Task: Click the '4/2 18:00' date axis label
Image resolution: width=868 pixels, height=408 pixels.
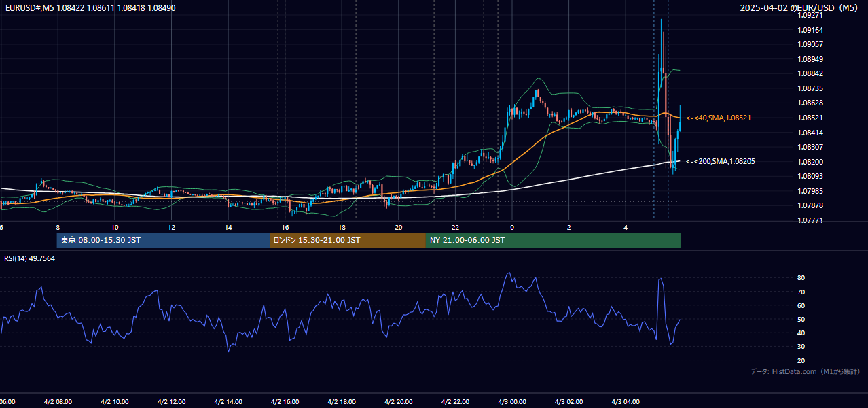Action: click(x=342, y=402)
